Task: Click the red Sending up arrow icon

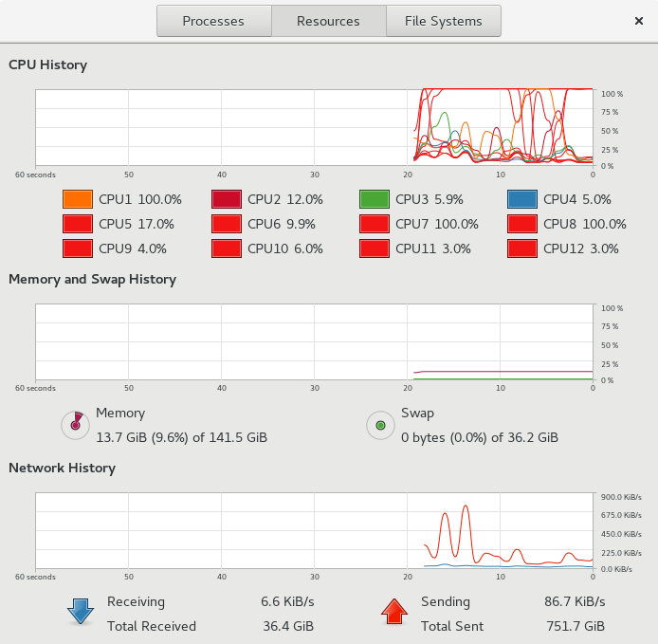Action: (x=394, y=612)
